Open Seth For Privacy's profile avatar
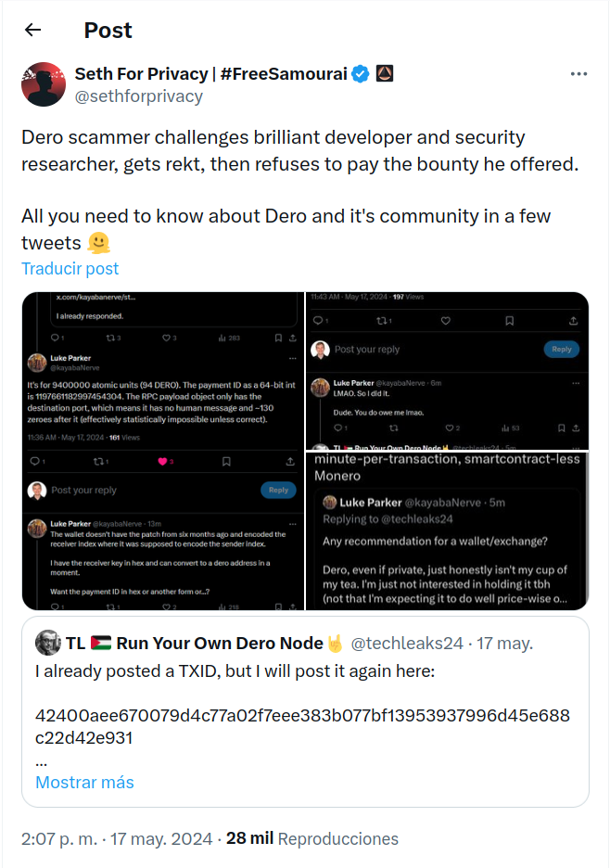Image resolution: width=610 pixels, height=868 pixels. (44, 84)
